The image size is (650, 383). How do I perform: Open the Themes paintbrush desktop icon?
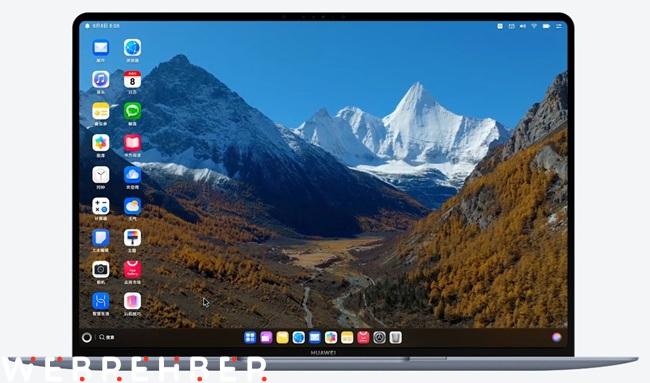coord(132,238)
